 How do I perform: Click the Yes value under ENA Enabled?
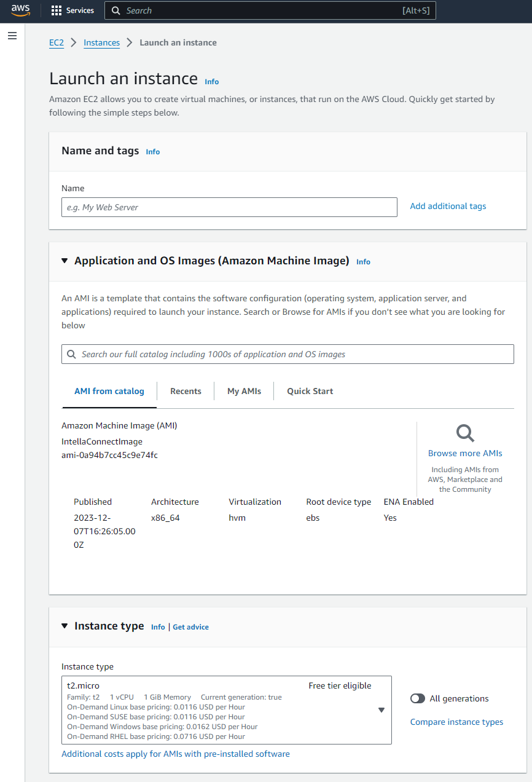coord(390,518)
